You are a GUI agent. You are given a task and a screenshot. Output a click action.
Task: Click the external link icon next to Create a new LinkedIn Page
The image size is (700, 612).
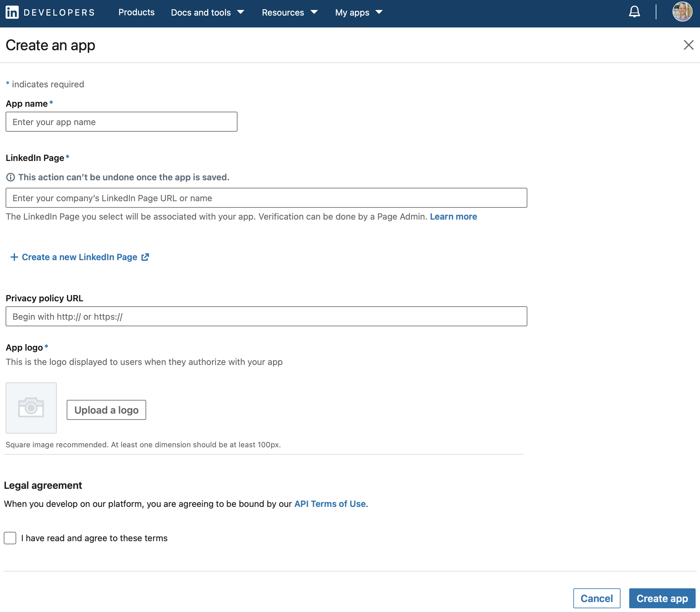(x=145, y=257)
